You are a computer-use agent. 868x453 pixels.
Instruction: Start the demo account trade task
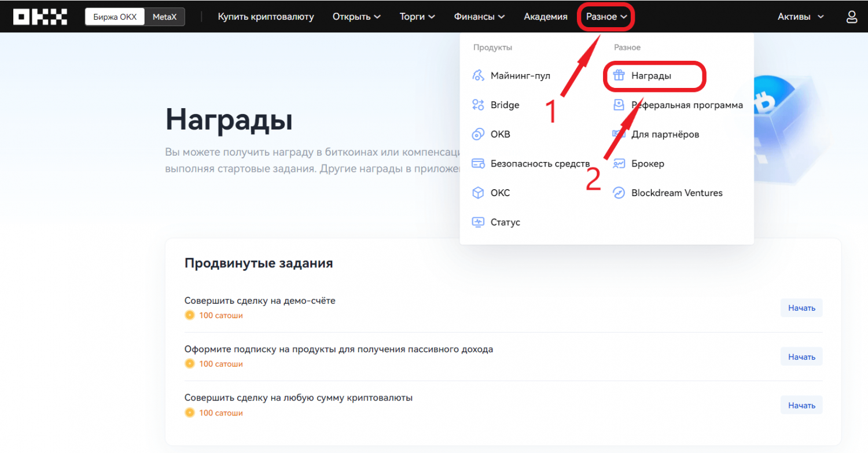click(x=801, y=308)
